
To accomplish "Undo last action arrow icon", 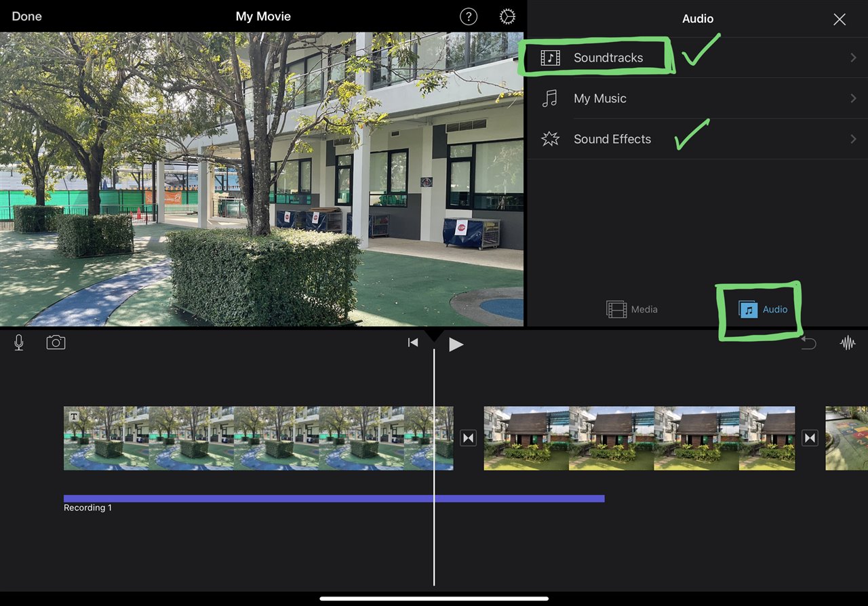I will point(808,343).
